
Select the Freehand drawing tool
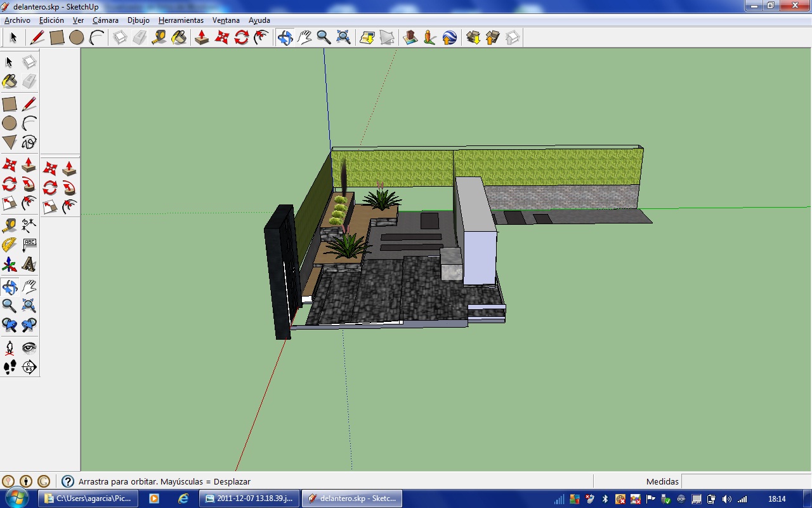click(29, 142)
